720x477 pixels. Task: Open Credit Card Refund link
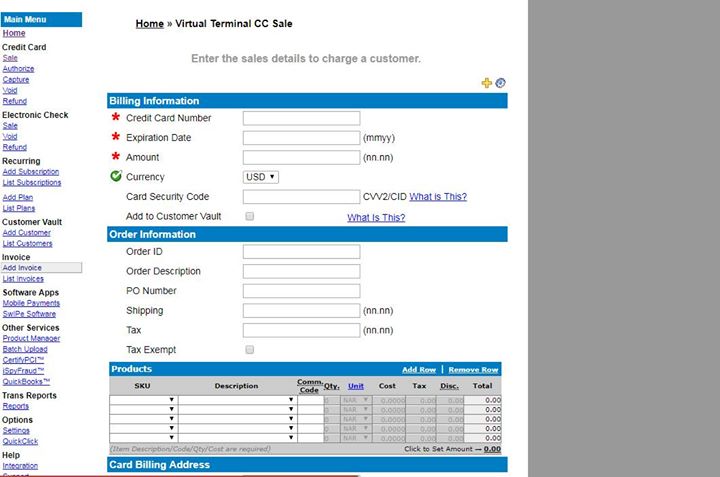pos(15,101)
